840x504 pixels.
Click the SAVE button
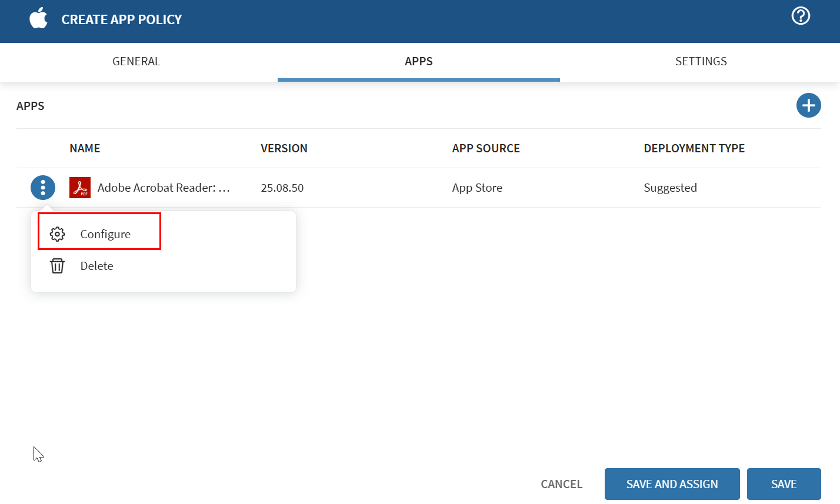click(784, 483)
